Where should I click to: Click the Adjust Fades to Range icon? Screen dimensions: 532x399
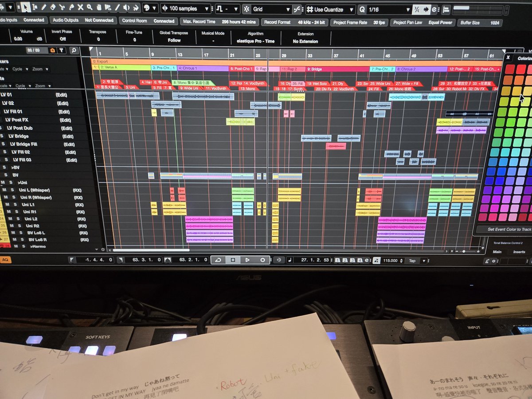(446, 9)
